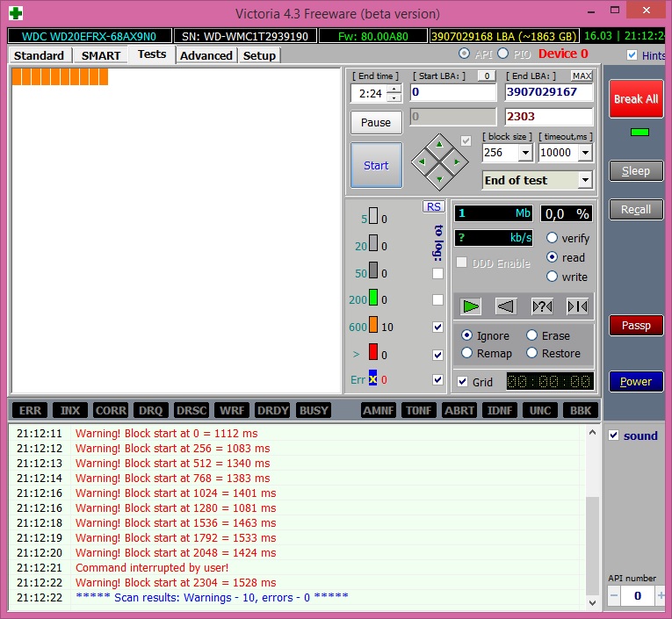The width and height of the screenshot is (672, 619).
Task: Click the green status LED under Break All
Action: tap(639, 133)
